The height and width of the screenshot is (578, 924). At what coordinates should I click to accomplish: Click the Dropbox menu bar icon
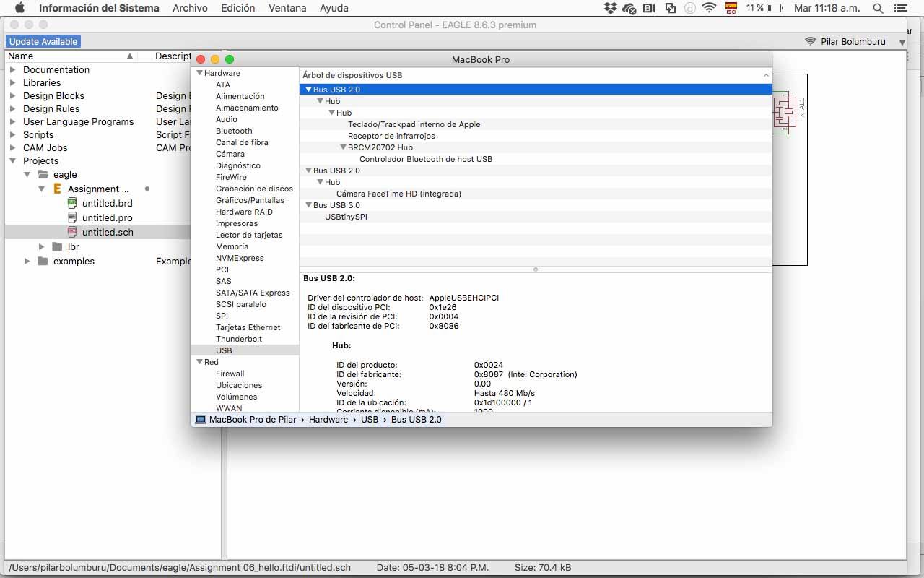pyautogui.click(x=610, y=8)
